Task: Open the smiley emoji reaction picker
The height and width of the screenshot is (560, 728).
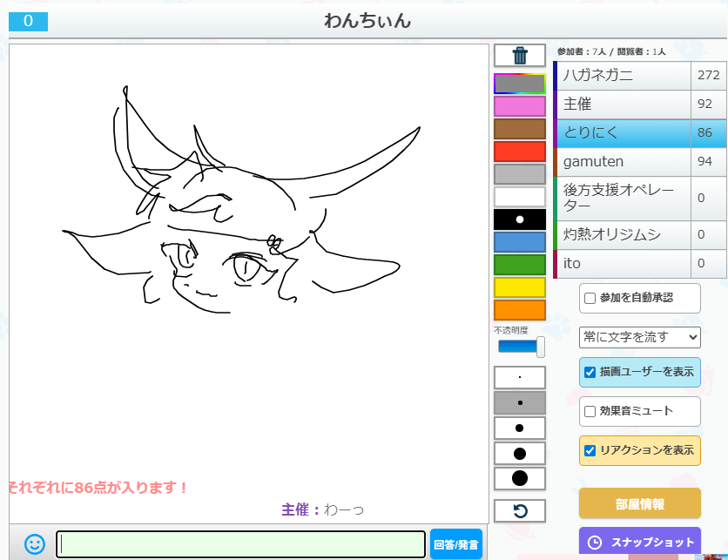Action: [34, 544]
